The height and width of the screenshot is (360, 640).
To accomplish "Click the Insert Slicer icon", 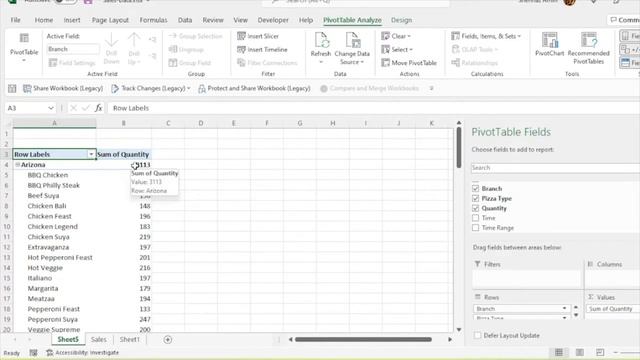I will (241, 36).
